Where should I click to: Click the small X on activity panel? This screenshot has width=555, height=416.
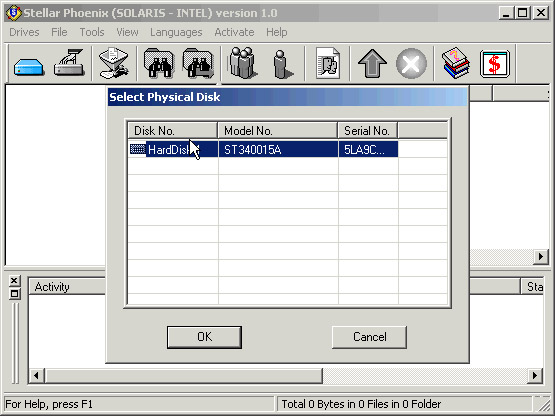14,281
